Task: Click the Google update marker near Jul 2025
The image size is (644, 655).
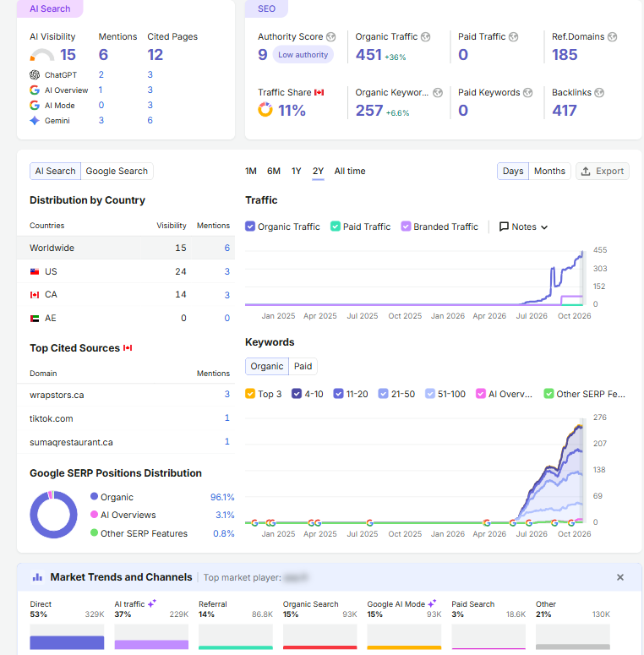Action: coord(369,522)
